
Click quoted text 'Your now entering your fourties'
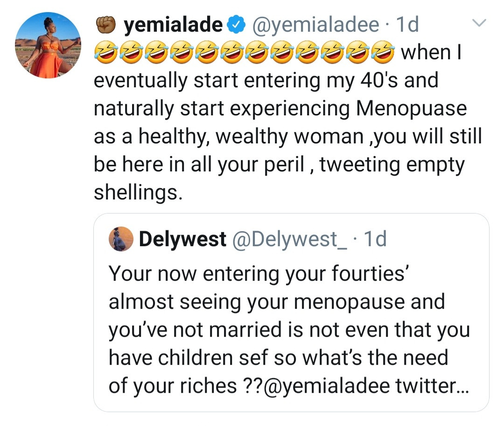(259, 274)
